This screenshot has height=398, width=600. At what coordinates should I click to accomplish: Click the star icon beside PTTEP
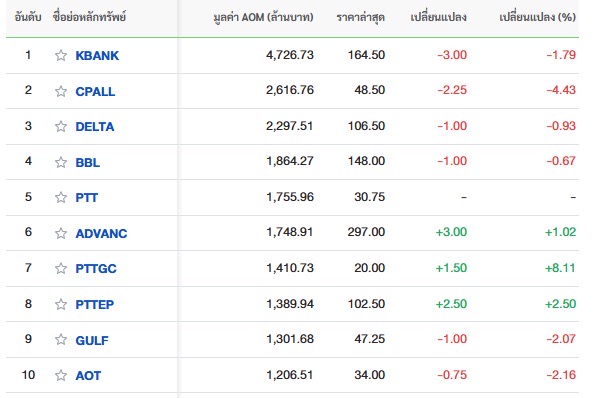click(61, 304)
